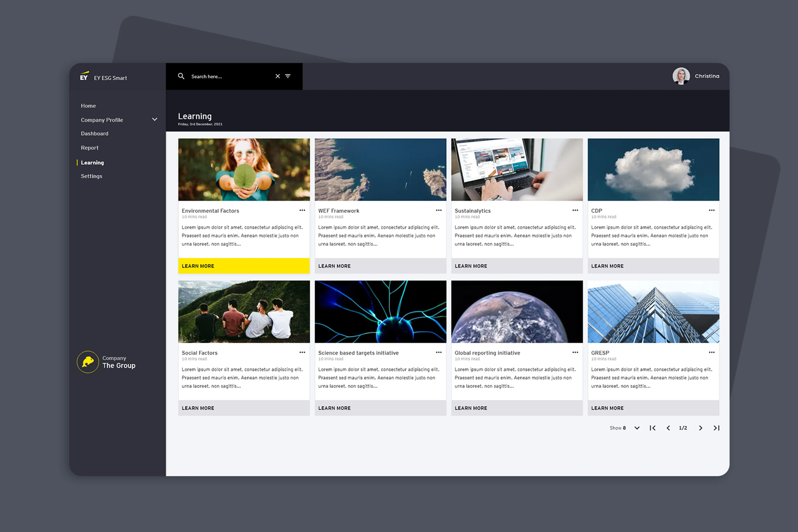This screenshot has height=532, width=798.
Task: Click the yellow LEARN MORE on Environmental Factors
Action: [244, 266]
